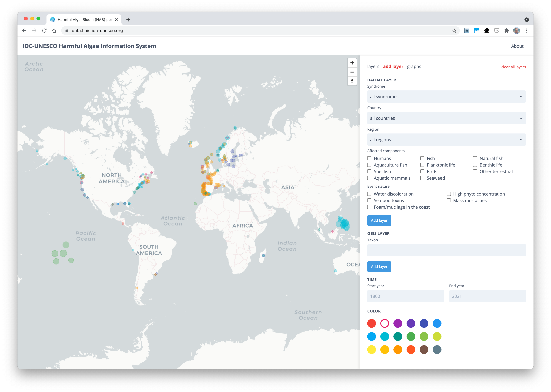Click Add layer under HAEDAT LAYER
551x392 pixels.
pyautogui.click(x=379, y=220)
